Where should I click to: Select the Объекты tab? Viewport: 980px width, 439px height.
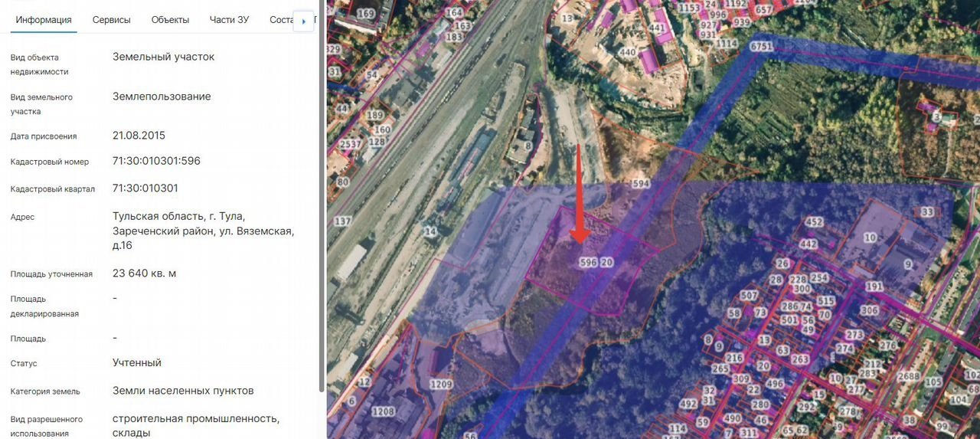tap(170, 20)
